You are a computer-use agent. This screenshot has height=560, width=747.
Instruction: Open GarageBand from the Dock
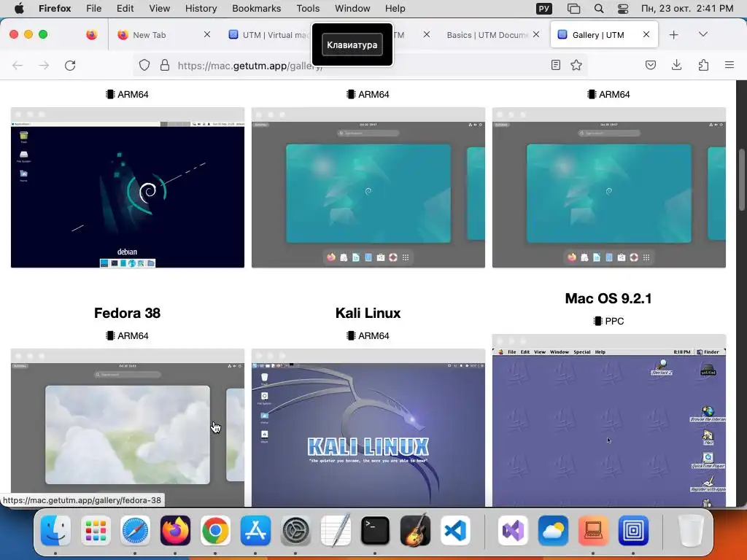[x=415, y=530]
